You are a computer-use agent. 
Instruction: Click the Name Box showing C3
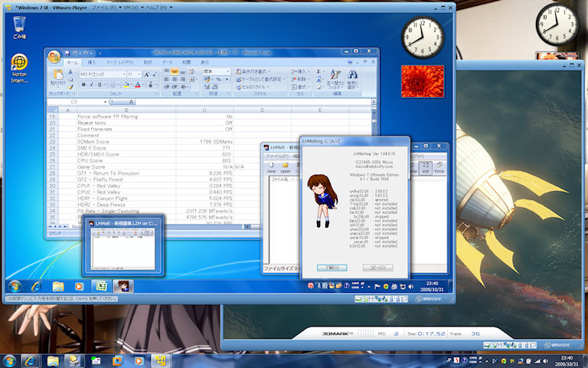click(75, 102)
